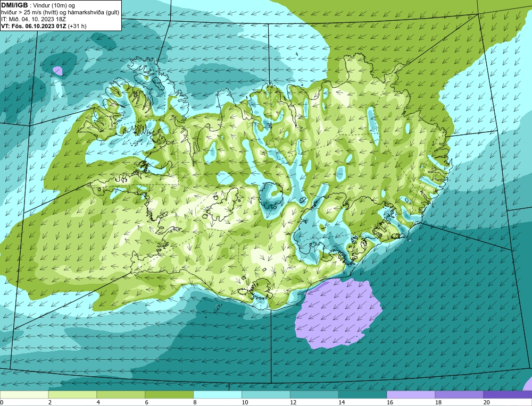Viewport: 532px width, 406px height.
Task: Click the light cyan 8–10 m/s legend swatch
Action: coord(218,394)
